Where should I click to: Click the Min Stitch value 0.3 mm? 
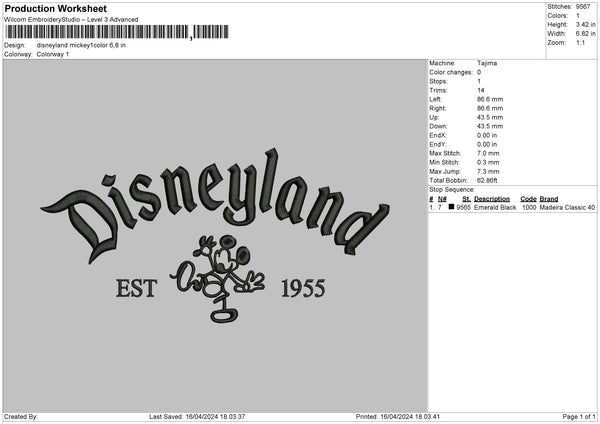coord(488,163)
